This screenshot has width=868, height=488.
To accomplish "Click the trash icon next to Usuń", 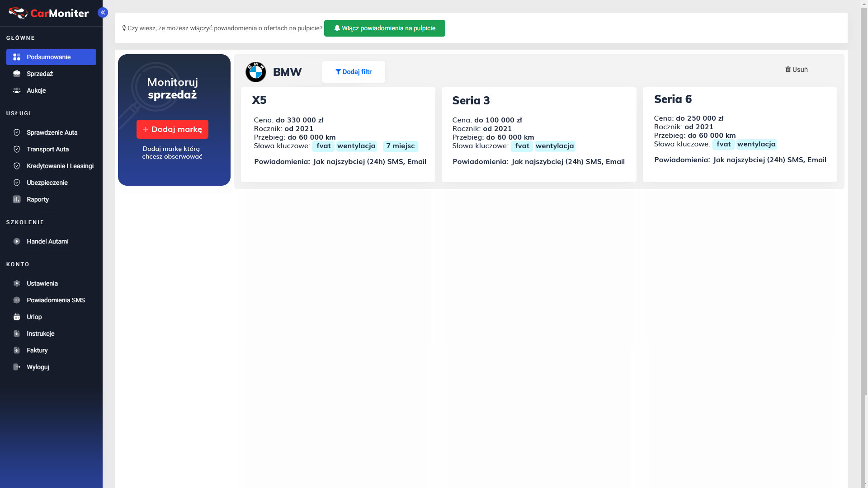I will pyautogui.click(x=788, y=70).
